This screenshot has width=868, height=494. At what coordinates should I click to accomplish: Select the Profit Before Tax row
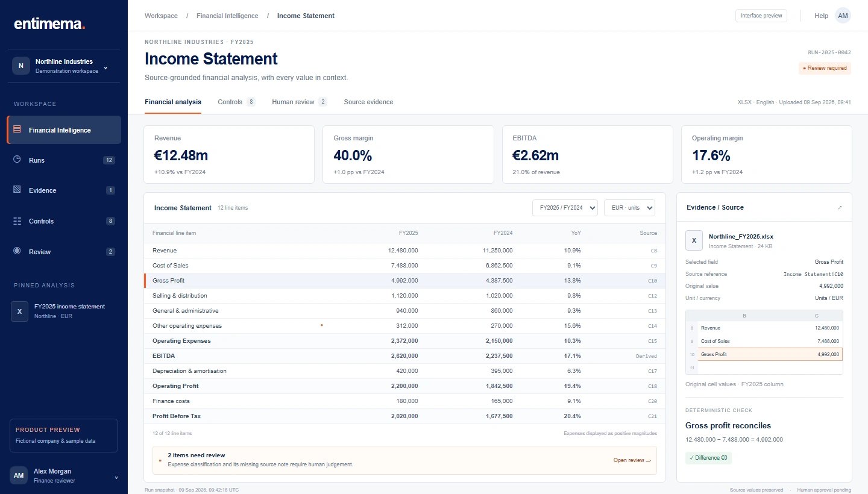point(404,416)
